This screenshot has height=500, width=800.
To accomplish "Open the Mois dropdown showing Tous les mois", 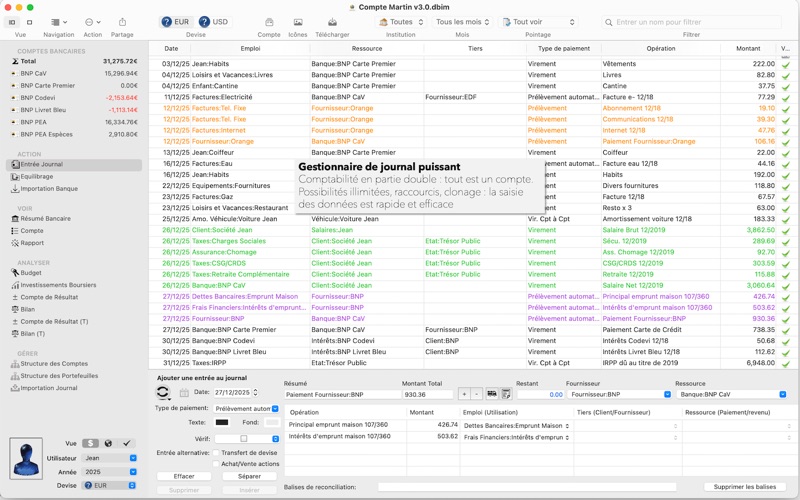I will coord(462,22).
